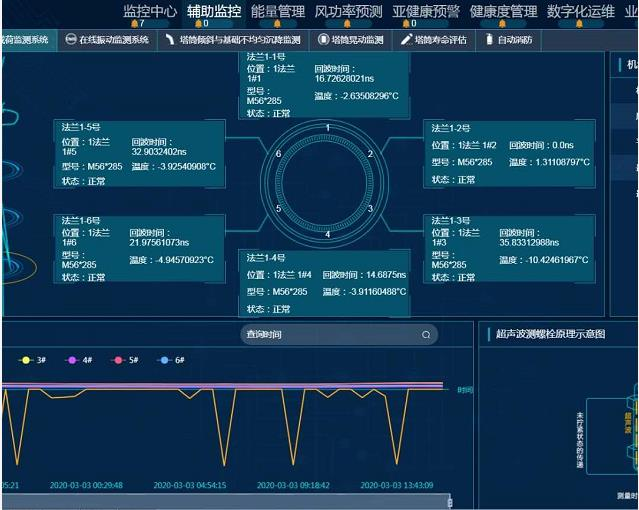
Task: Toggle the 4# purple legend series
Action: pos(79,360)
